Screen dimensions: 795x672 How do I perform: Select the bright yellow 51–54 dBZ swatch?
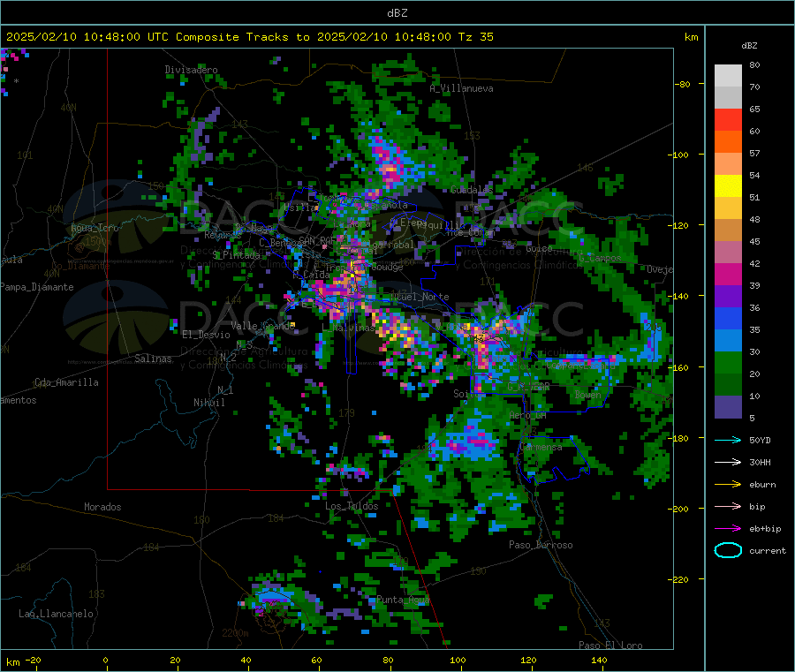pos(728,185)
